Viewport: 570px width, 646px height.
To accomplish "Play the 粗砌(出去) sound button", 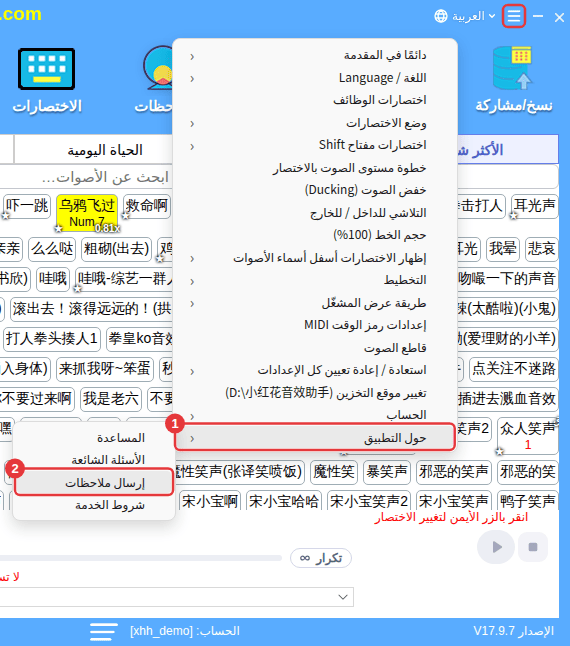I will 117,249.
